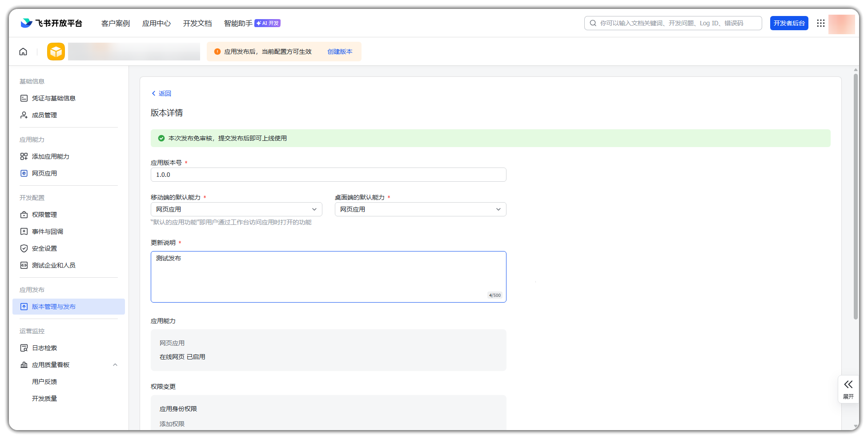Collapse the 应用质量看板 section
Image resolution: width=868 pixels, height=439 pixels.
(115, 365)
